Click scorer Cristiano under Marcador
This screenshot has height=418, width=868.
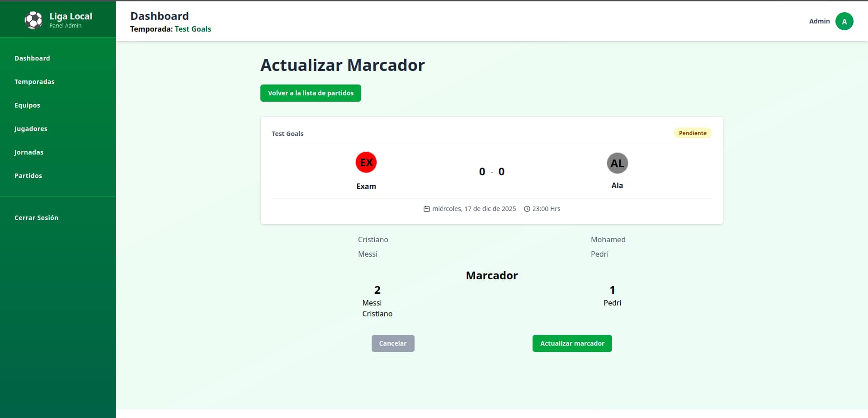[377, 314]
